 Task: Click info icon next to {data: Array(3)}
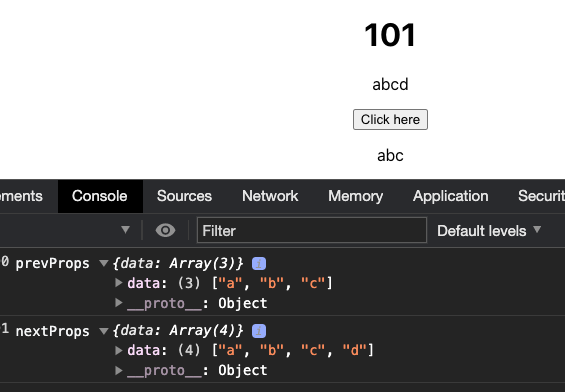click(x=259, y=264)
